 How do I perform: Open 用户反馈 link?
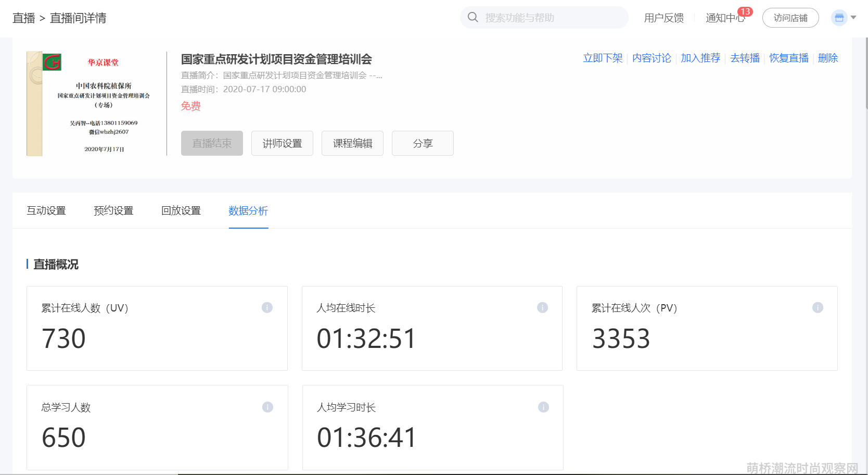(x=664, y=18)
